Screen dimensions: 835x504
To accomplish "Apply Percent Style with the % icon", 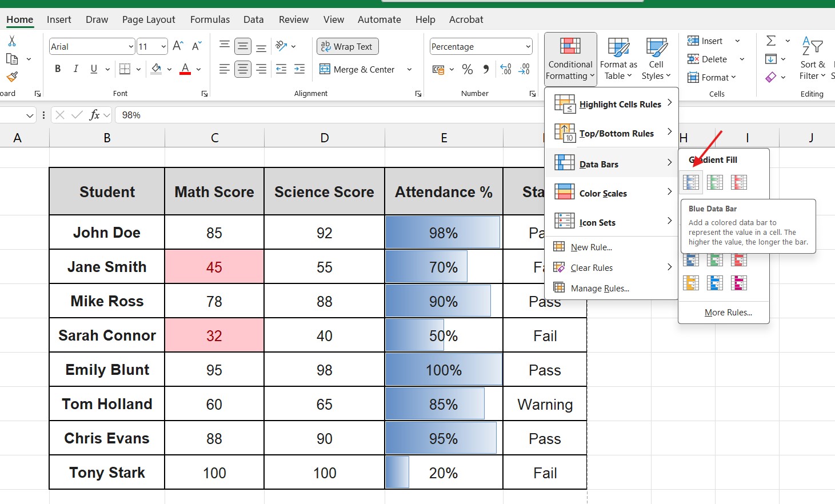I will [468, 70].
